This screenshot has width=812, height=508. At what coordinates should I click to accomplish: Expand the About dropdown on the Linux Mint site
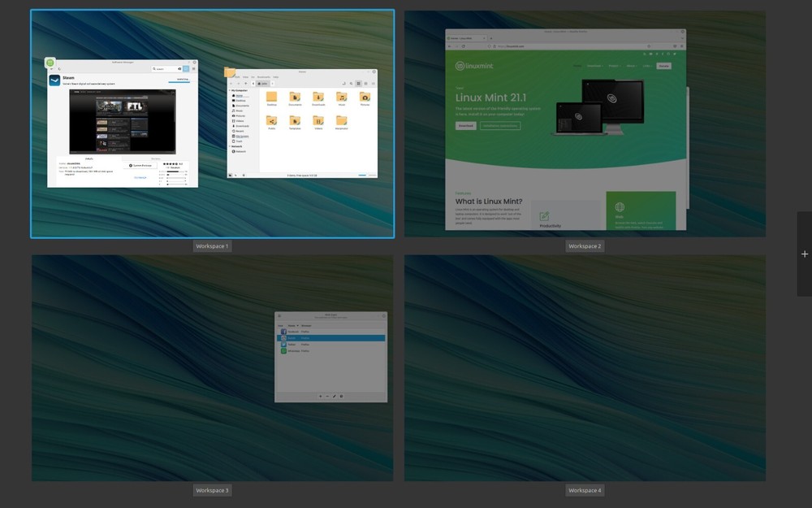(x=632, y=66)
